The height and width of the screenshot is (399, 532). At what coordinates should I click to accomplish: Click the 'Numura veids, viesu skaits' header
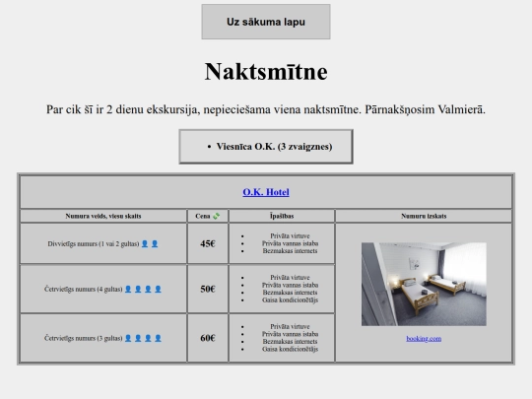(103, 216)
